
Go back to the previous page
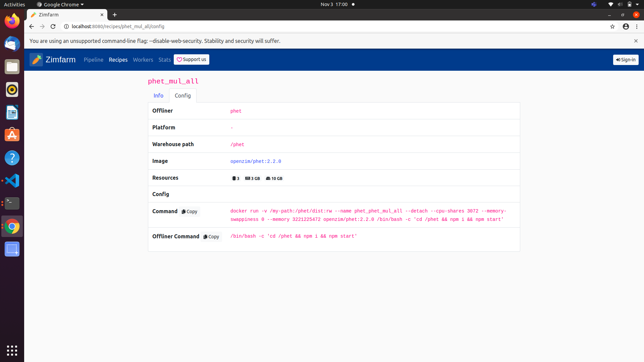(31, 26)
